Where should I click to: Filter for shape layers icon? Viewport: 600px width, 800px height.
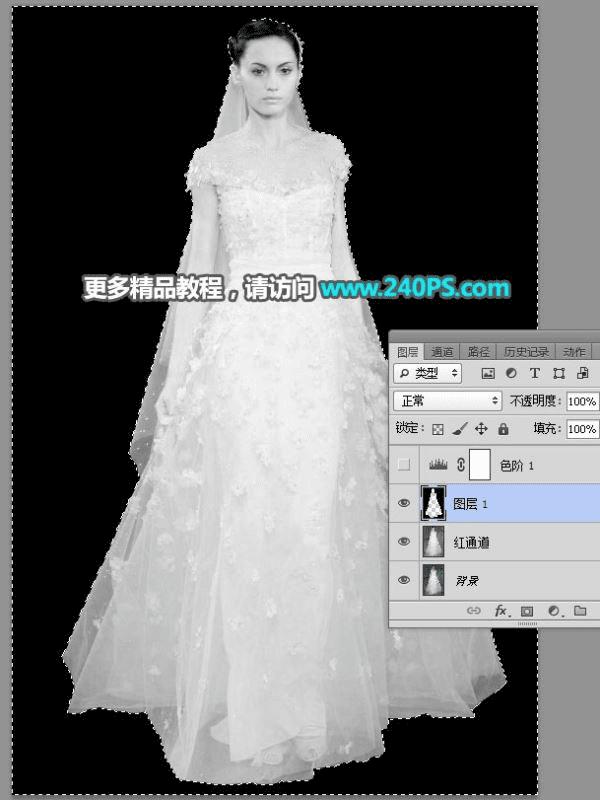559,373
